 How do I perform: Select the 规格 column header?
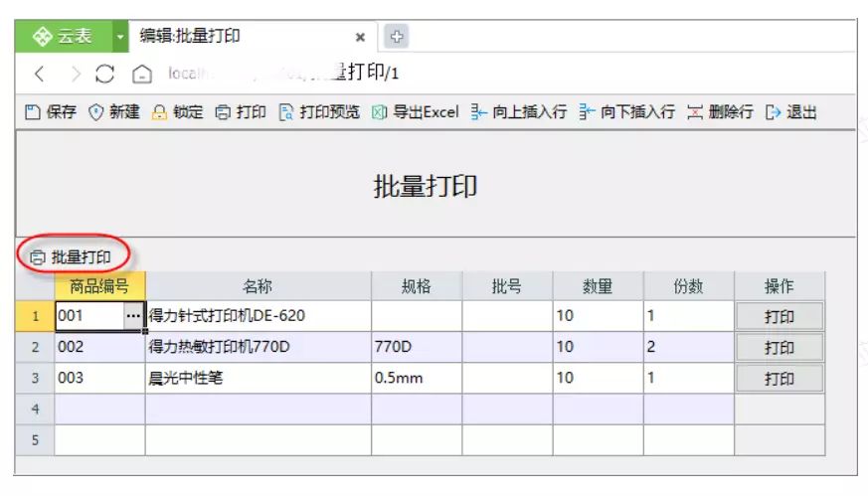click(x=417, y=286)
